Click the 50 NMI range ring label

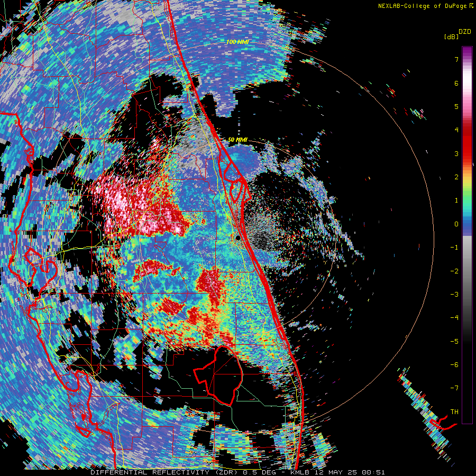coord(237,140)
